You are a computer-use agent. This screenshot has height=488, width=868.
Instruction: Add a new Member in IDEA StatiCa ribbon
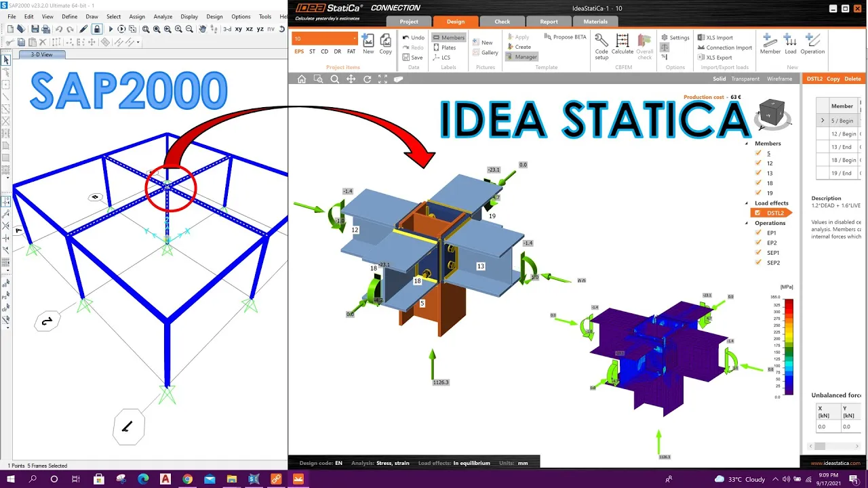coord(770,45)
